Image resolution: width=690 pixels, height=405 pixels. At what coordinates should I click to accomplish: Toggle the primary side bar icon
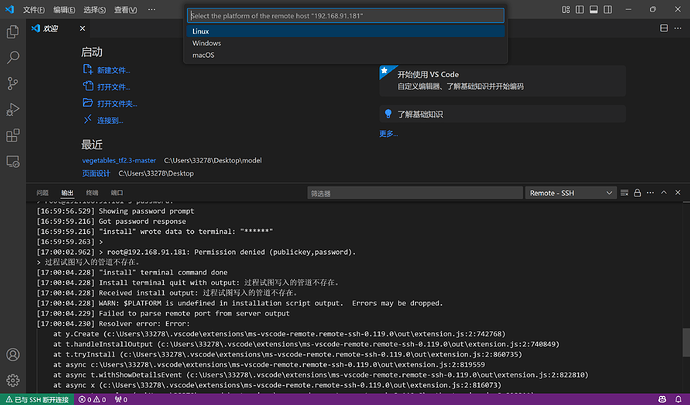580,9
